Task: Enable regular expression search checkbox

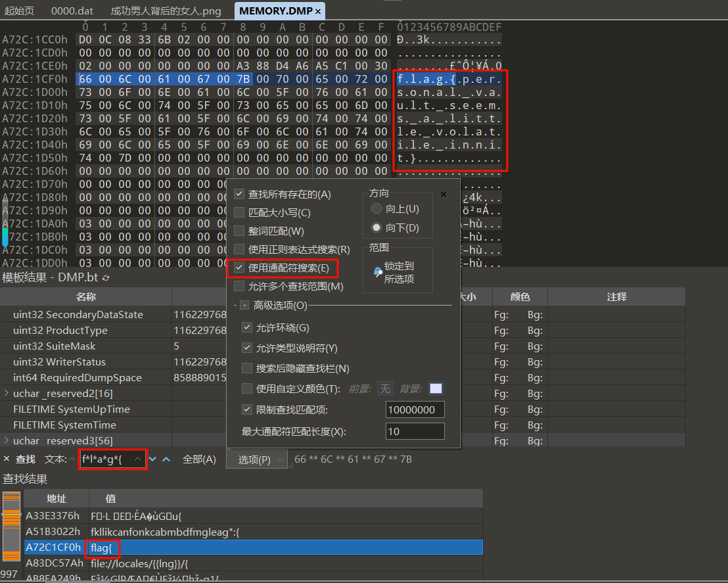Action: (240, 250)
